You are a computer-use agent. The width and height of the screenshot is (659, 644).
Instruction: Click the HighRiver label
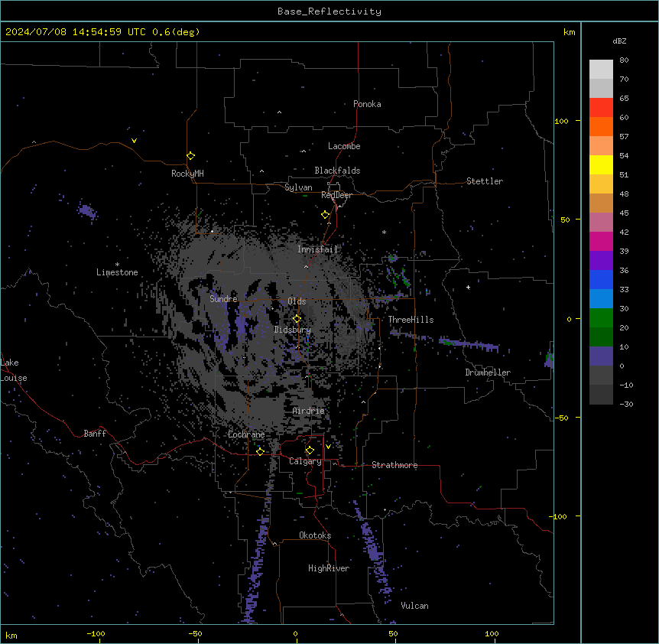329,568
